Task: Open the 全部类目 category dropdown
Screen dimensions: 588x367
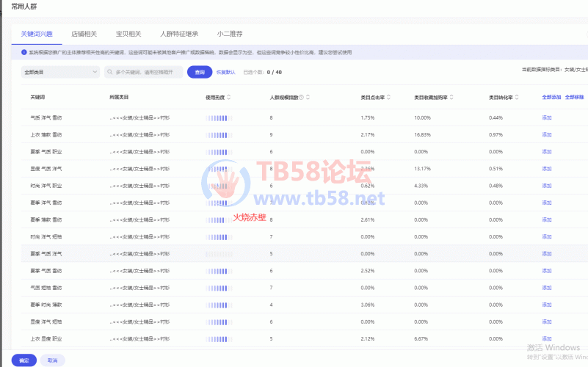Action: coord(60,72)
